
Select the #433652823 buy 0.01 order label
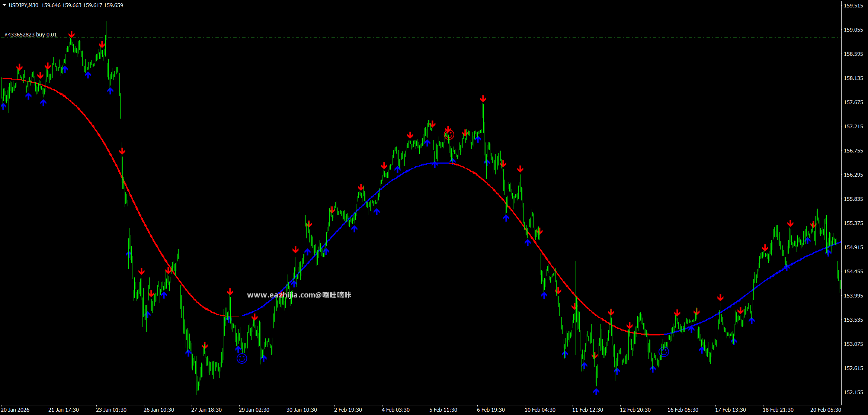pyautogui.click(x=31, y=35)
